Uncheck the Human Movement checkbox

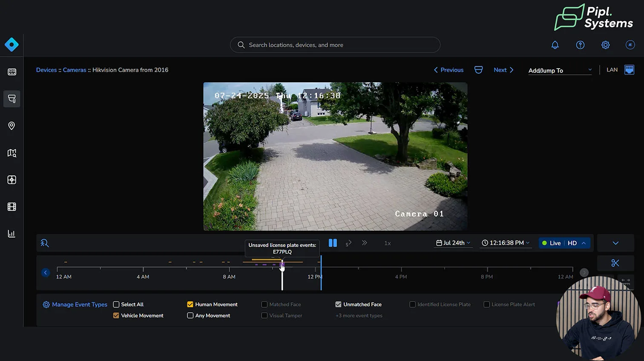click(x=190, y=304)
